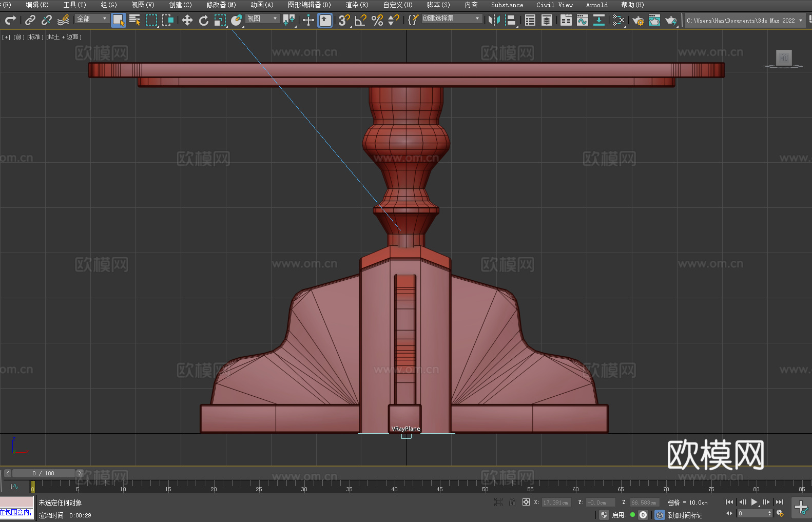The width and height of the screenshot is (812, 522).
Task: Open Edit Named Selection Sets icon
Action: tap(413, 20)
